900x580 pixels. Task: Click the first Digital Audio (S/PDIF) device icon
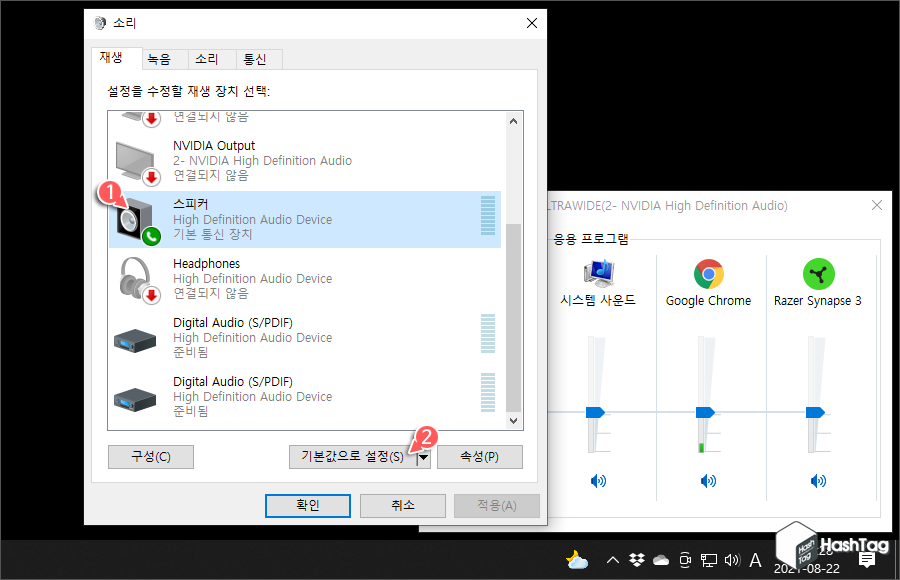point(135,340)
